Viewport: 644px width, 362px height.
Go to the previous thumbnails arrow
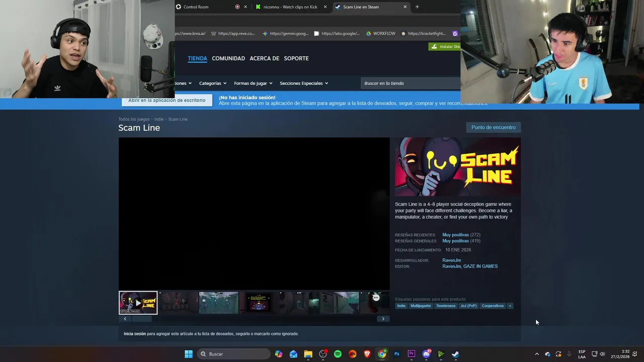click(x=125, y=319)
